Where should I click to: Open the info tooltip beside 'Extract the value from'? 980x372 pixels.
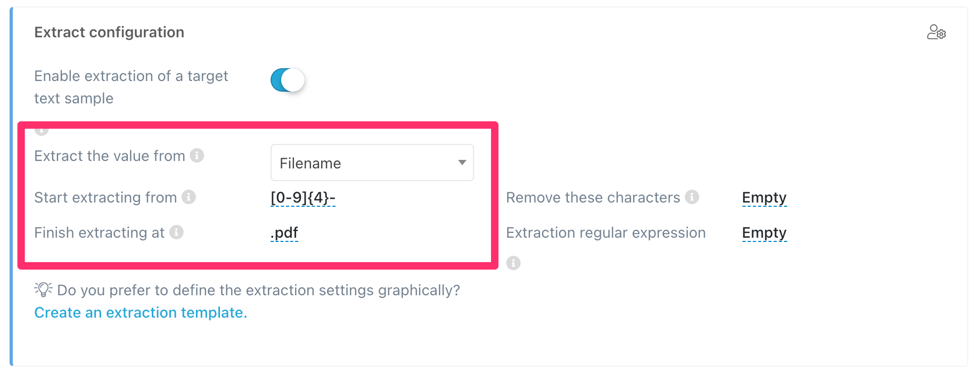click(198, 156)
